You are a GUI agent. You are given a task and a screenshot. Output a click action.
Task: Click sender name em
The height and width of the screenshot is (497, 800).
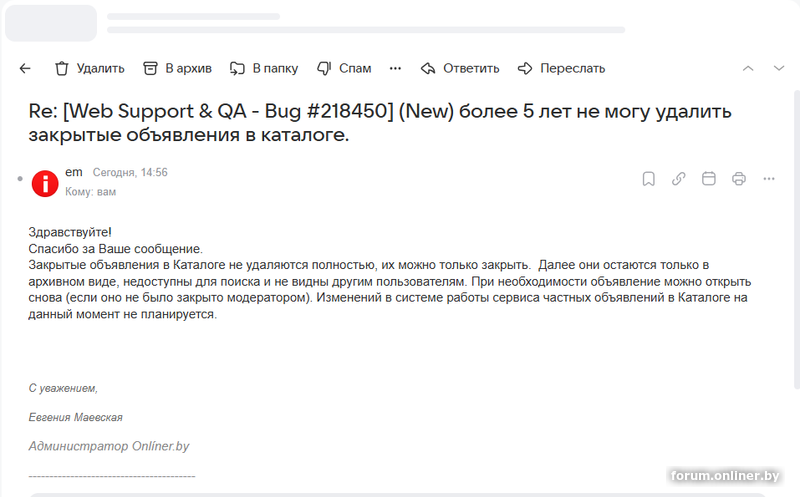coord(73,172)
